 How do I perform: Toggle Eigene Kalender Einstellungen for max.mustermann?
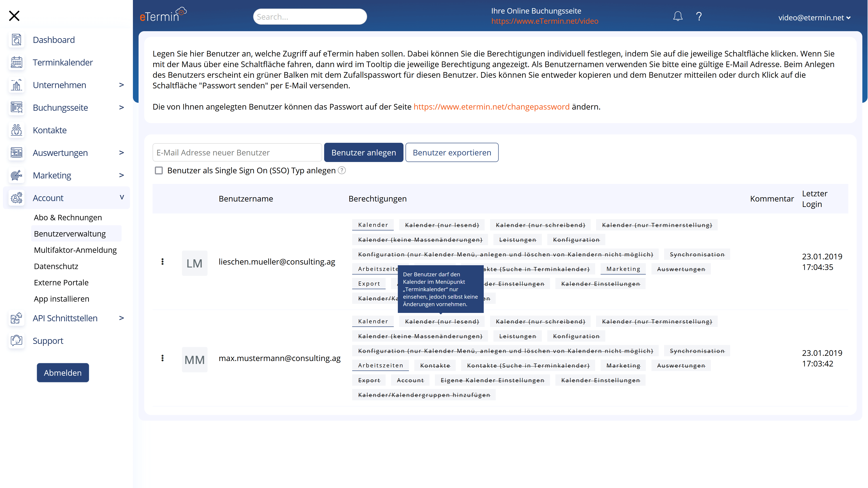(492, 380)
